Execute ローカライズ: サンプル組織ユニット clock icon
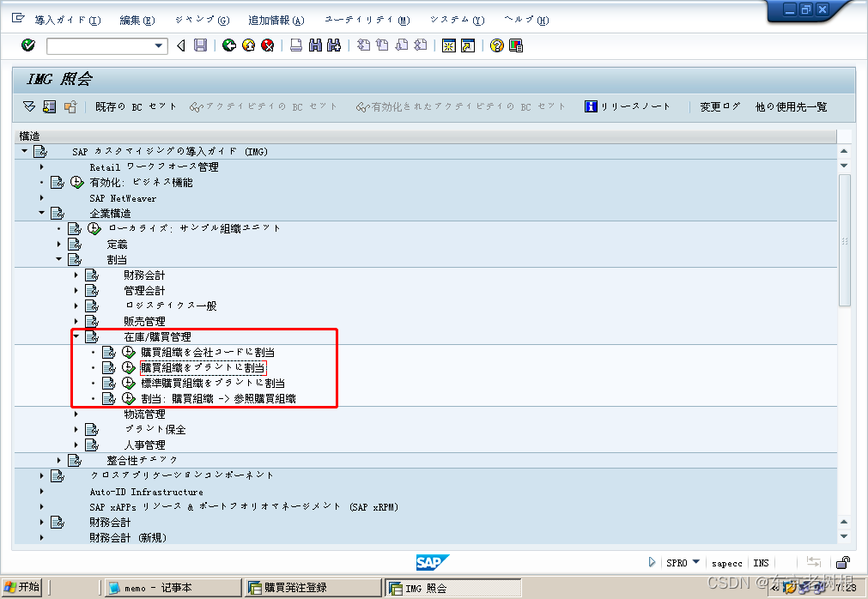This screenshot has height=599, width=868. click(x=94, y=228)
